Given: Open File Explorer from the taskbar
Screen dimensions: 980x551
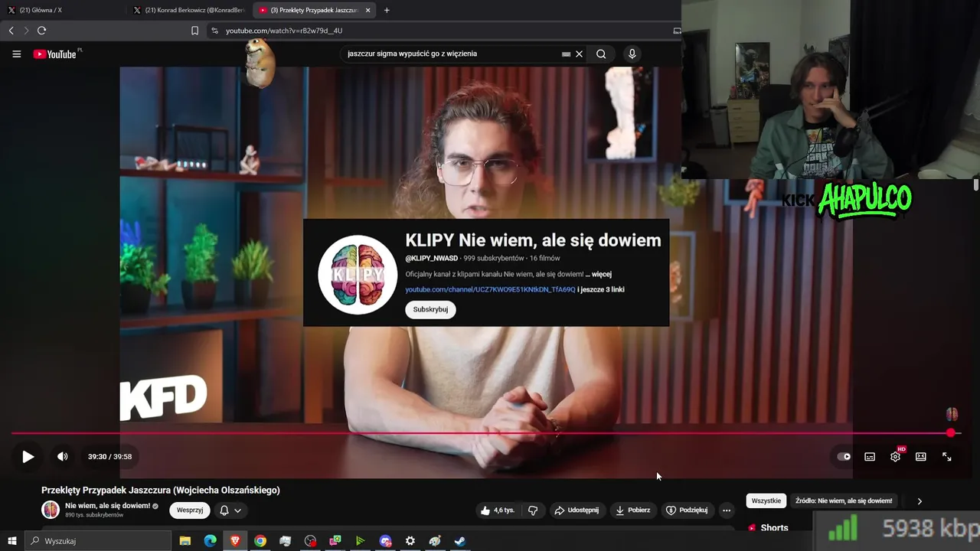Looking at the screenshot, I should point(185,541).
